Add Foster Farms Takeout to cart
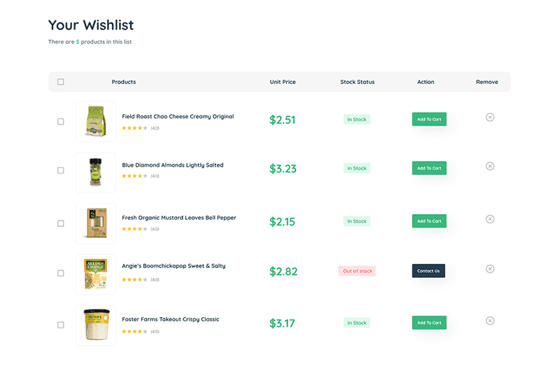This screenshot has width=560, height=392. tap(429, 323)
